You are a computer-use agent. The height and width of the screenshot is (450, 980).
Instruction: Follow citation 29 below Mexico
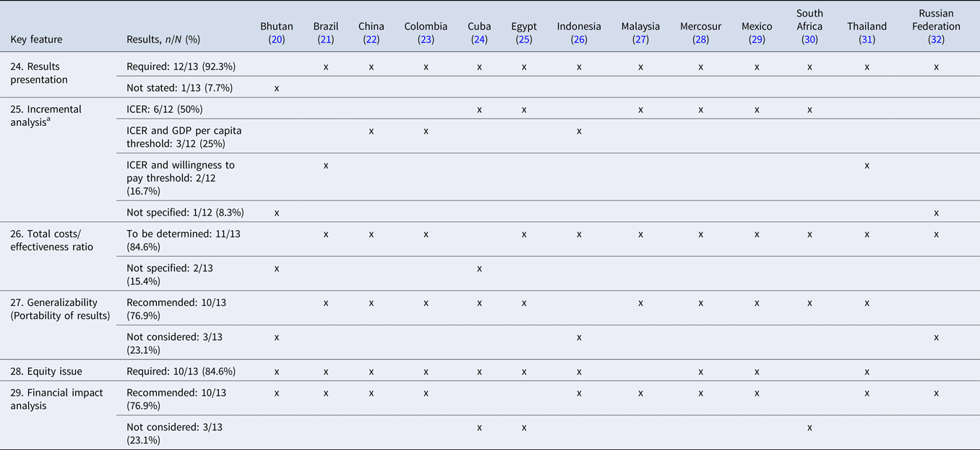point(757,40)
